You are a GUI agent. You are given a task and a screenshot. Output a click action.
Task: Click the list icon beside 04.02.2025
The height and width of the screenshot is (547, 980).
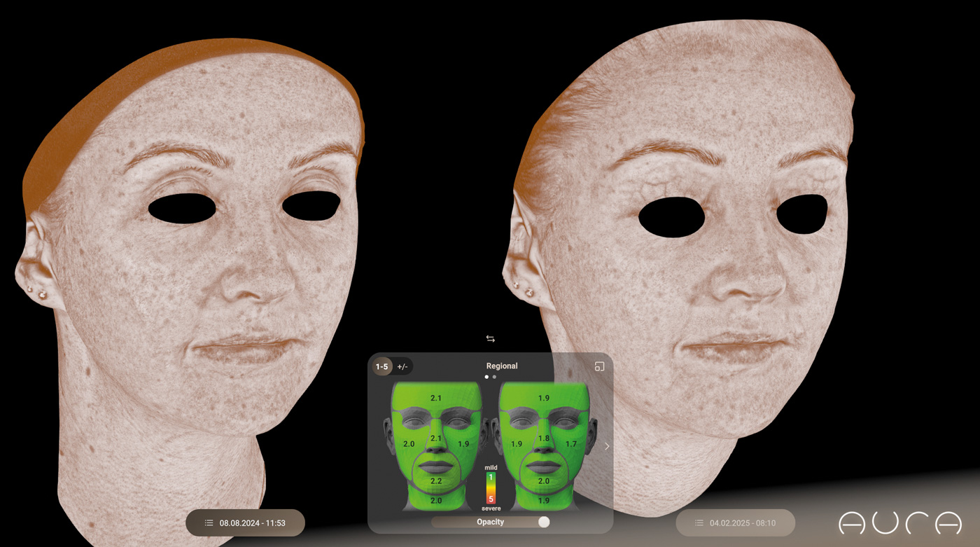pyautogui.click(x=699, y=523)
